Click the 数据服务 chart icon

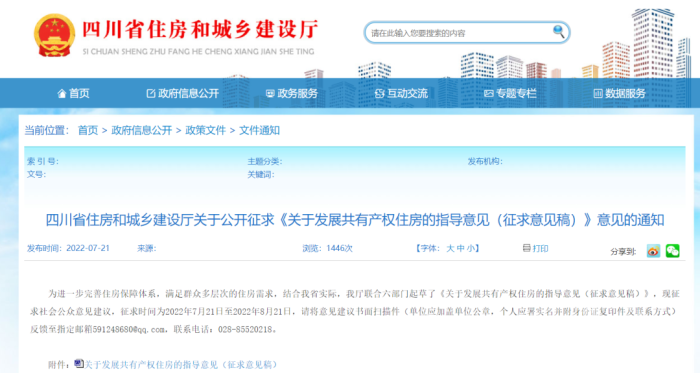[x=598, y=93]
